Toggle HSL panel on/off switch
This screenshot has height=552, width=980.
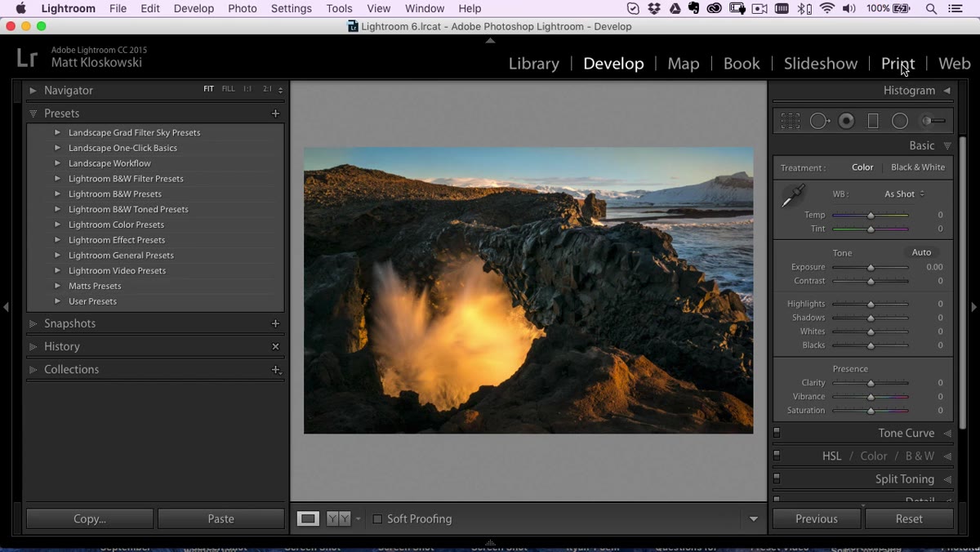coord(777,456)
